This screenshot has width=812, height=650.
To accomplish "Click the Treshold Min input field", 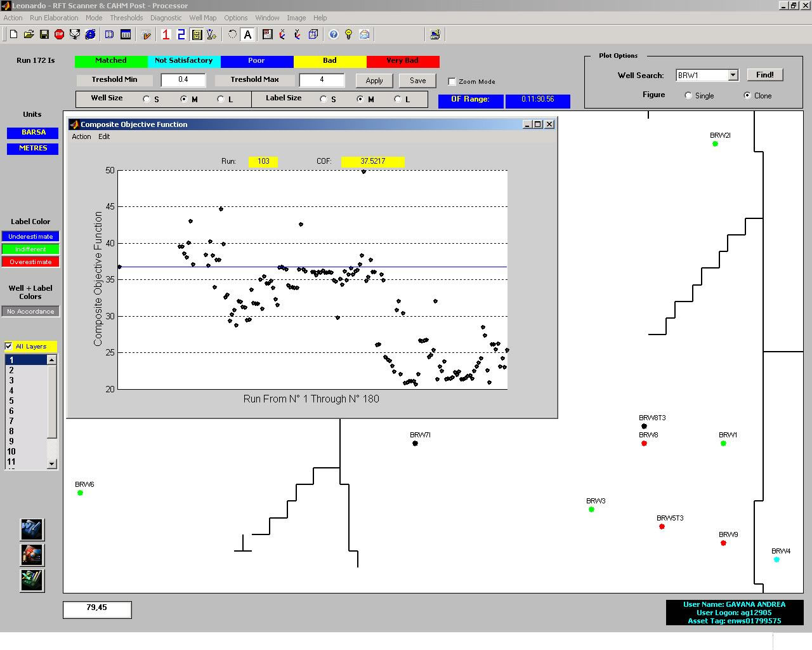I will tap(183, 80).
